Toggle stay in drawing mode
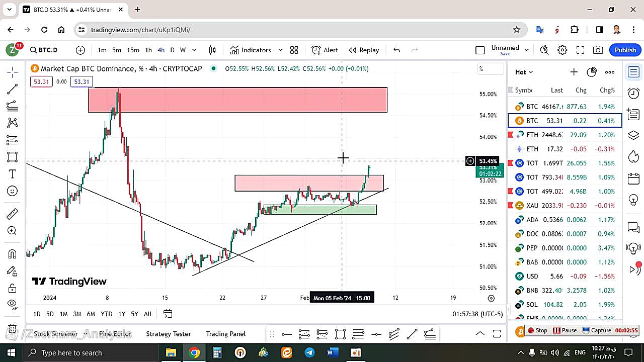 [13, 271]
